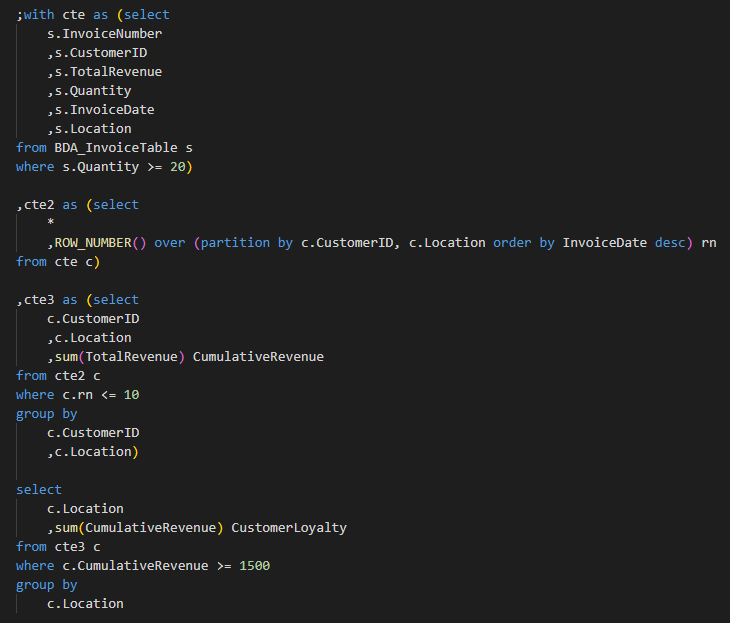Viewport: 730px width, 623px height.
Task: Click the BDA_InvoiceTable table name
Action: 116,148
